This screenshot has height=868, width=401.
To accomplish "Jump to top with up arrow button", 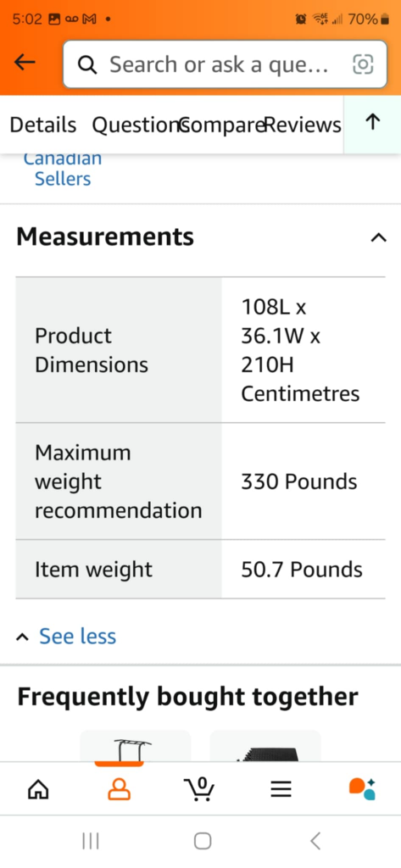I will pyautogui.click(x=373, y=122).
